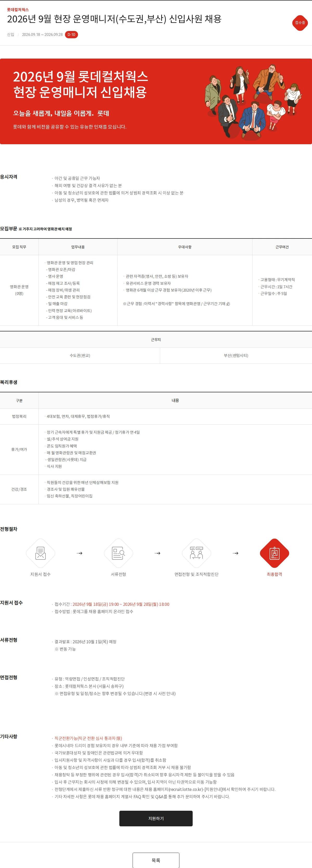Click the arrow before 최종합격 step
This screenshot has height=868, width=312.
[x=236, y=553]
